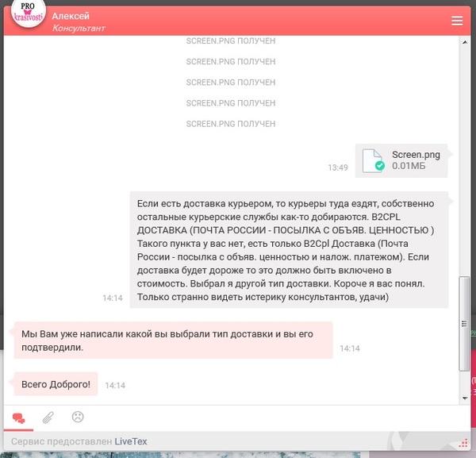Click consultant name Алексей in header
Image resolution: width=476 pixels, height=458 pixels.
(x=71, y=16)
